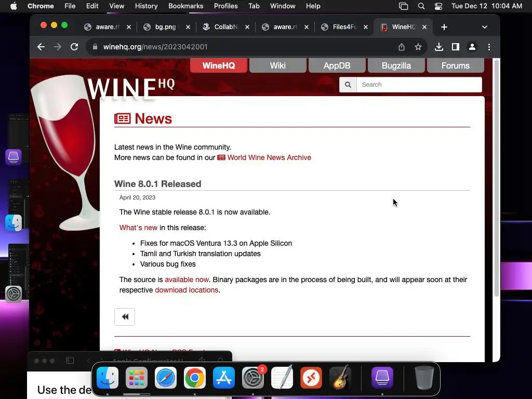
Task: Switch to the Files4F tab
Action: coord(344,27)
